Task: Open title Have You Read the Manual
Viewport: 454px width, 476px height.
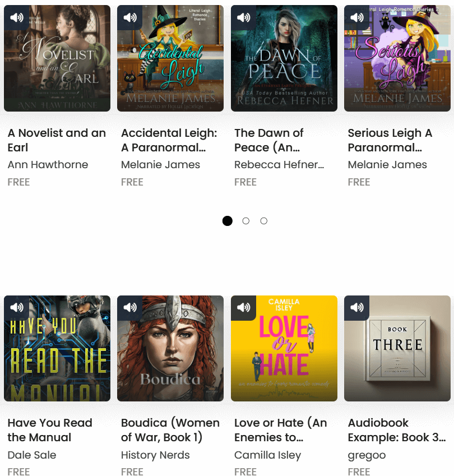Action: tap(50, 430)
